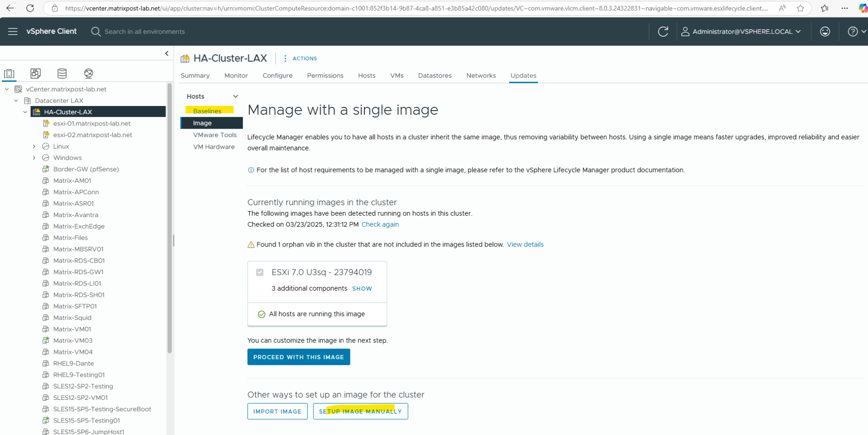Image resolution: width=868 pixels, height=435 pixels.
Task: Click Setup Image Manually button
Action: coord(361,411)
